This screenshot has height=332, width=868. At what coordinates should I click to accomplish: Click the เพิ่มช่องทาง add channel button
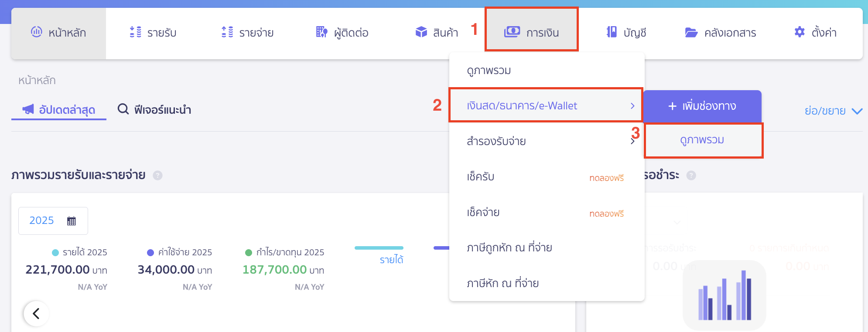pos(702,106)
